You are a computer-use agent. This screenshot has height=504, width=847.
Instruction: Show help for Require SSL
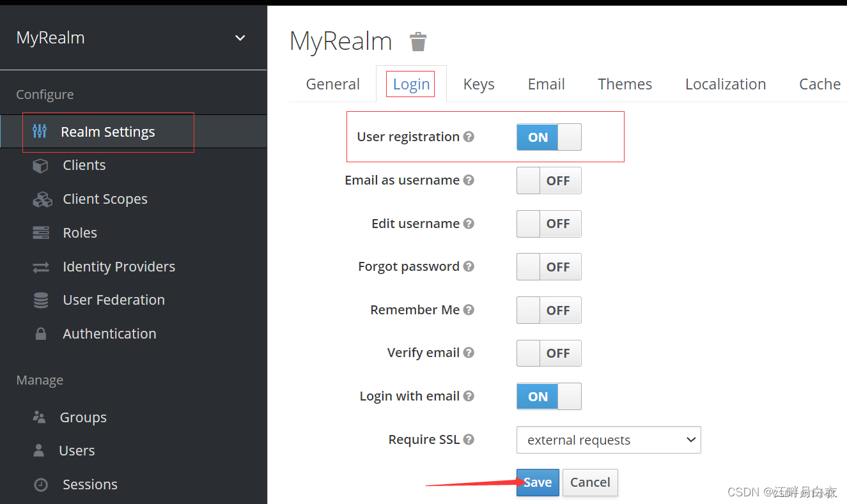pyautogui.click(x=469, y=439)
